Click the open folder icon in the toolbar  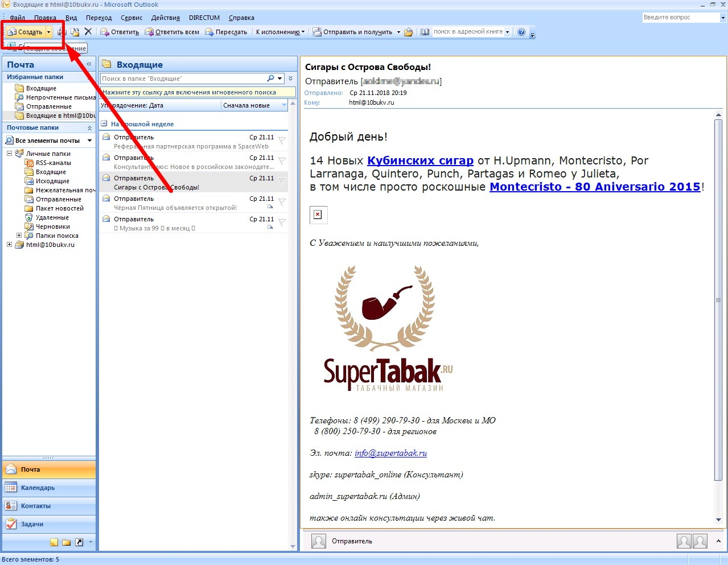tap(409, 32)
